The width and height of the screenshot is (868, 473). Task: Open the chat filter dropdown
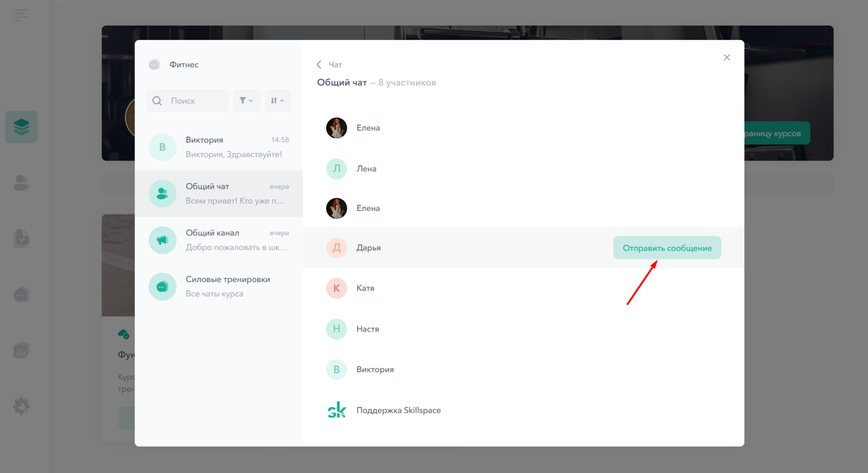246,101
